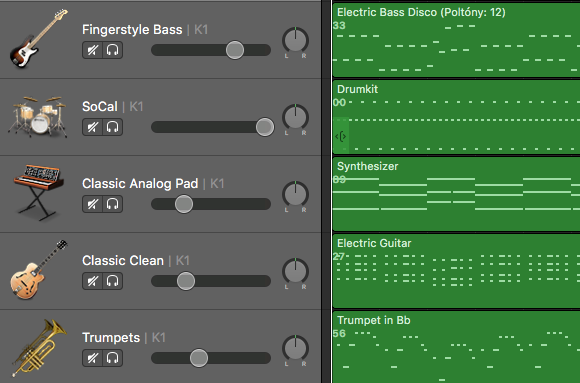The height and width of the screenshot is (383, 580).
Task: Click the Trumpets track name
Action: pos(111,337)
